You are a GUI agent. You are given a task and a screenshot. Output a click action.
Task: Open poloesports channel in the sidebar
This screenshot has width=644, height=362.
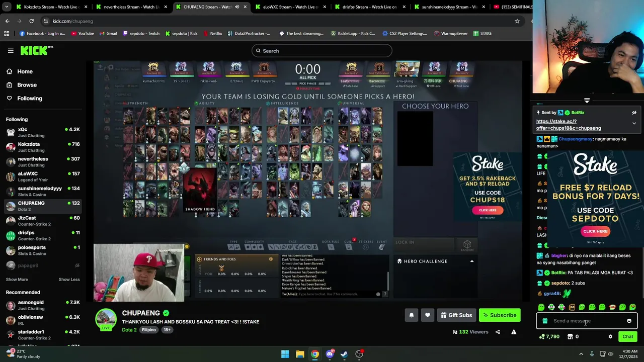[x=43, y=250]
